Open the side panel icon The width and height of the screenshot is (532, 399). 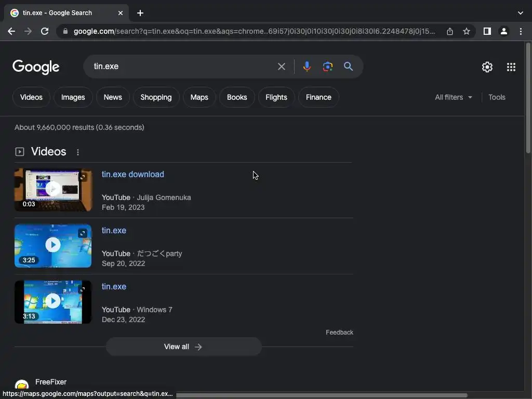click(x=487, y=32)
